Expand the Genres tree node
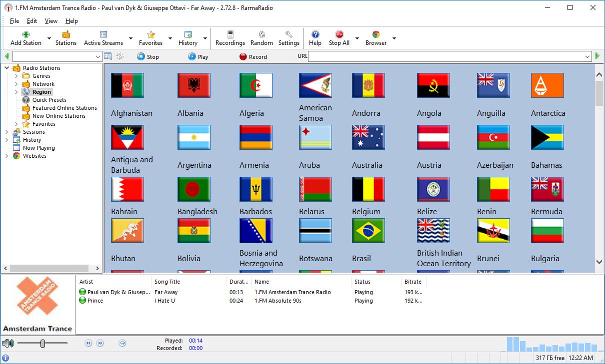The image size is (605, 364). (16, 76)
